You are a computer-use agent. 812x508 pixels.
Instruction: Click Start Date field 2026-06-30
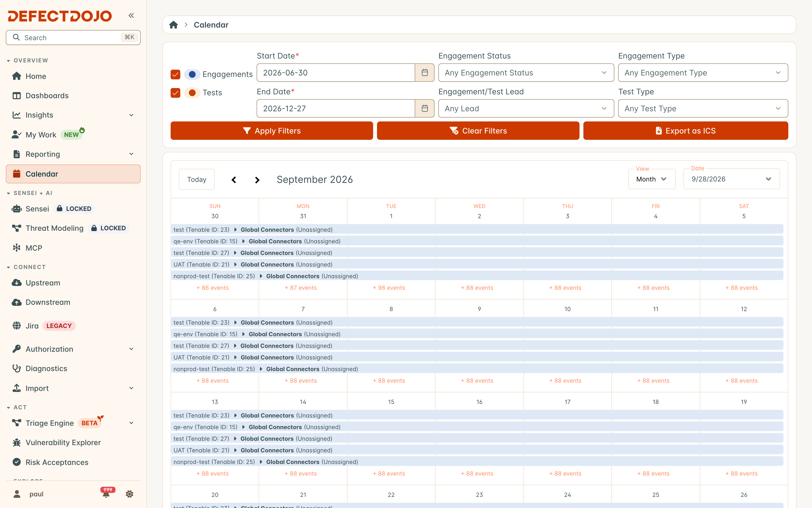[336, 73]
